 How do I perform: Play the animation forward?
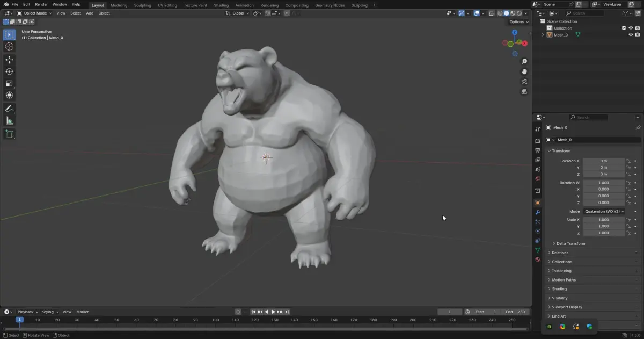(x=273, y=312)
